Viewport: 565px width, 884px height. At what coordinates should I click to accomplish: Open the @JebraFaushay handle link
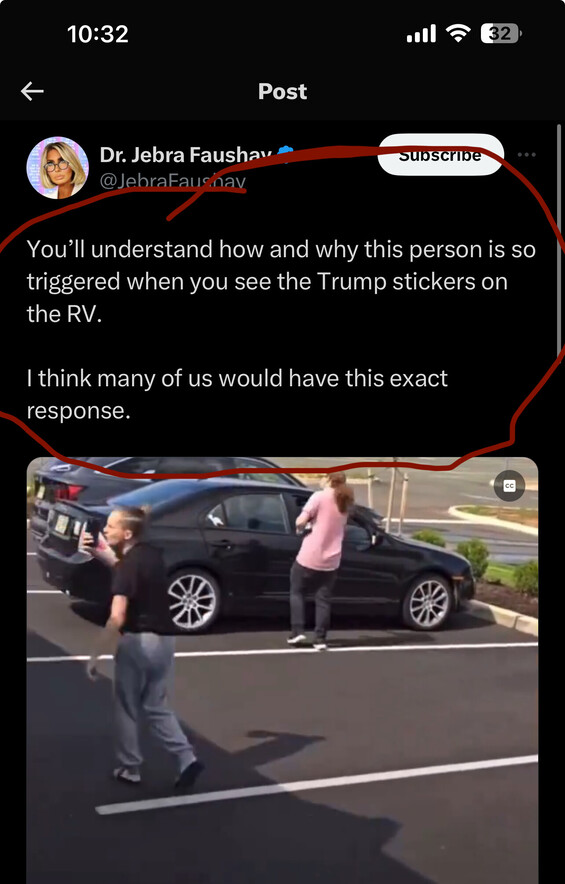173,181
